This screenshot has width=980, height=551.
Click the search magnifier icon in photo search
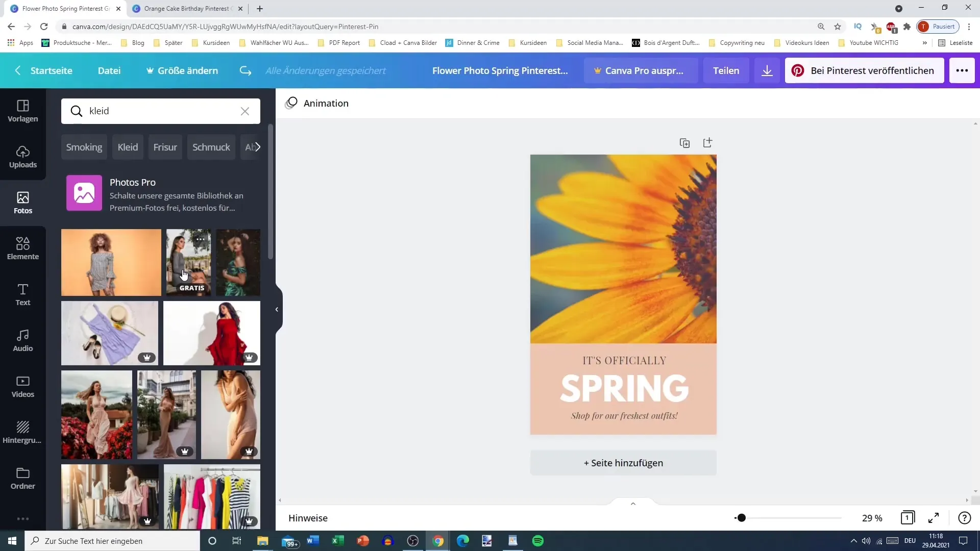click(x=77, y=111)
